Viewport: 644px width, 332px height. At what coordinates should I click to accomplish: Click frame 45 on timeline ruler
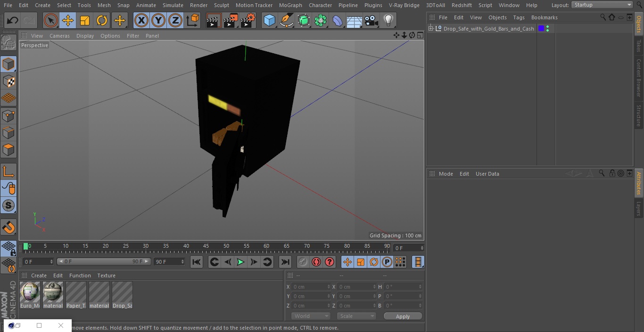pos(206,246)
